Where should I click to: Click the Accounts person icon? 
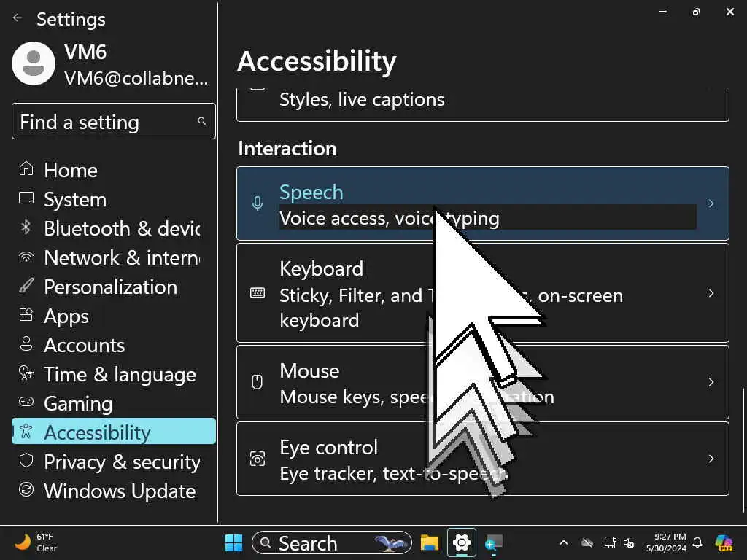coord(26,343)
